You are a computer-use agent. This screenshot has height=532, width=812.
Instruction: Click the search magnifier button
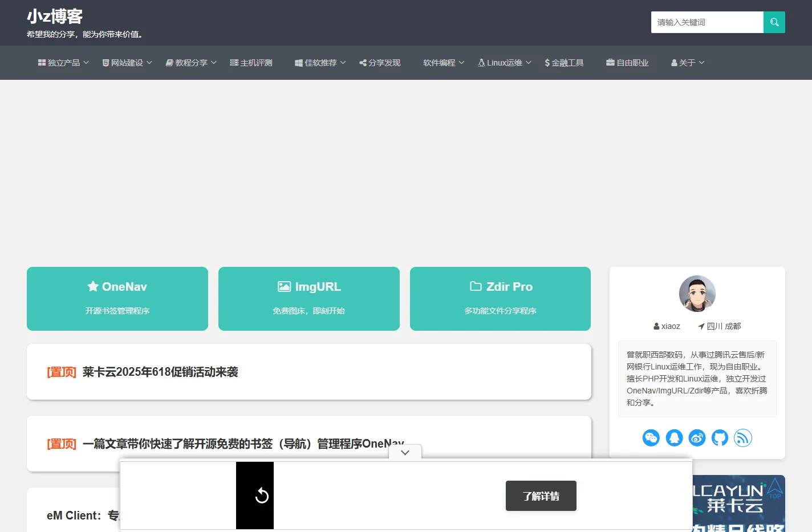click(x=774, y=22)
